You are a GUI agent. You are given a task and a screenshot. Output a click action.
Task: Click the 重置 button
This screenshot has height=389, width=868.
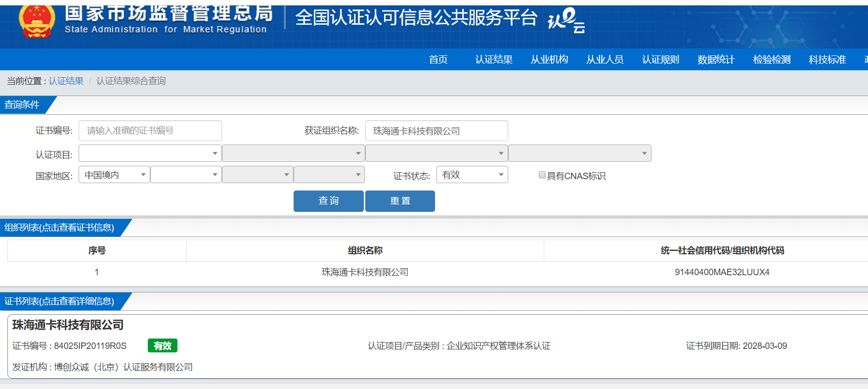click(400, 201)
